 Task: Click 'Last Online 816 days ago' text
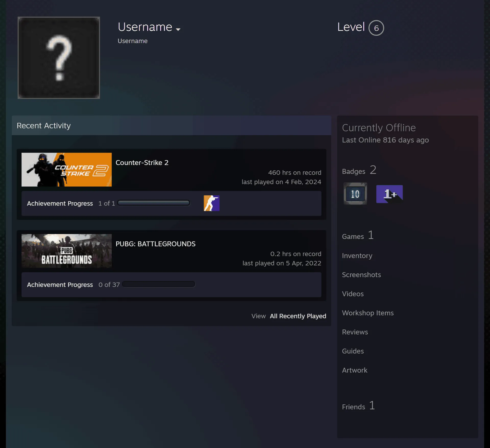tap(385, 140)
